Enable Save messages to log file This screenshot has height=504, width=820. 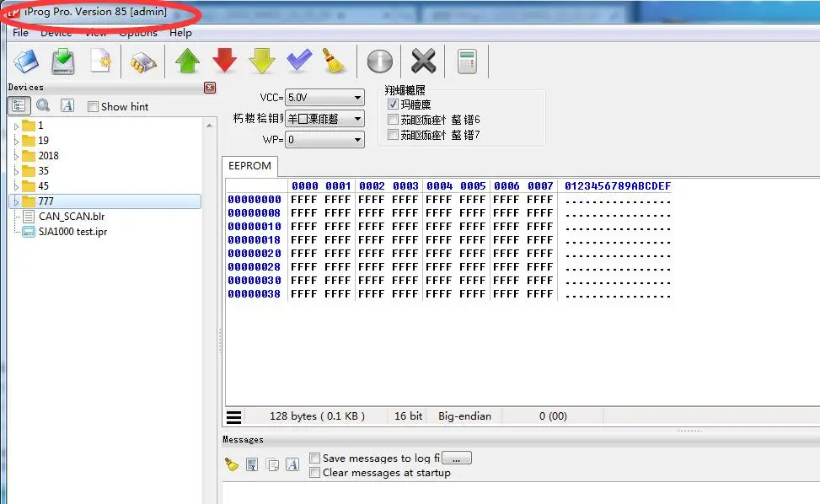(x=314, y=458)
